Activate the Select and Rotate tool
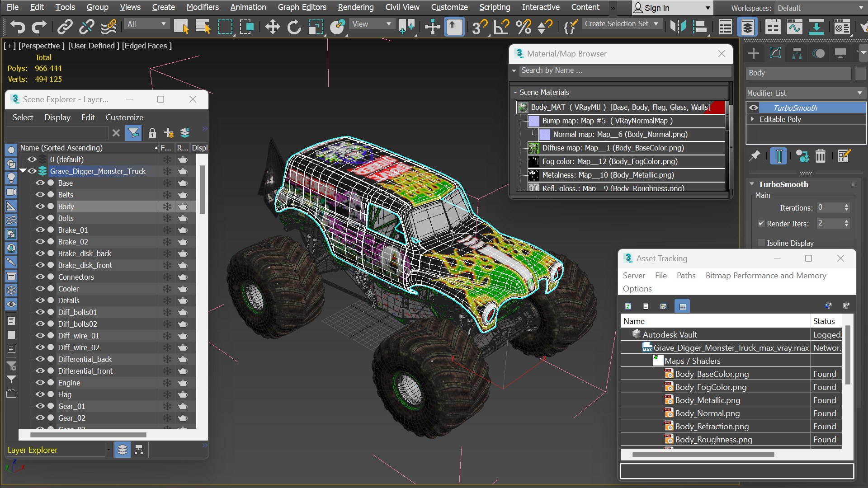This screenshot has height=488, width=868. click(x=294, y=27)
